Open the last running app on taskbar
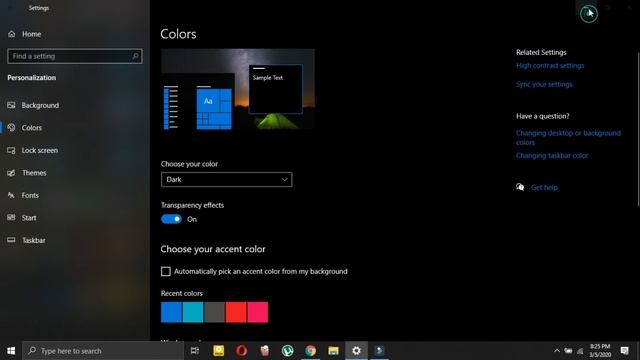The width and height of the screenshot is (640, 360). [380, 351]
